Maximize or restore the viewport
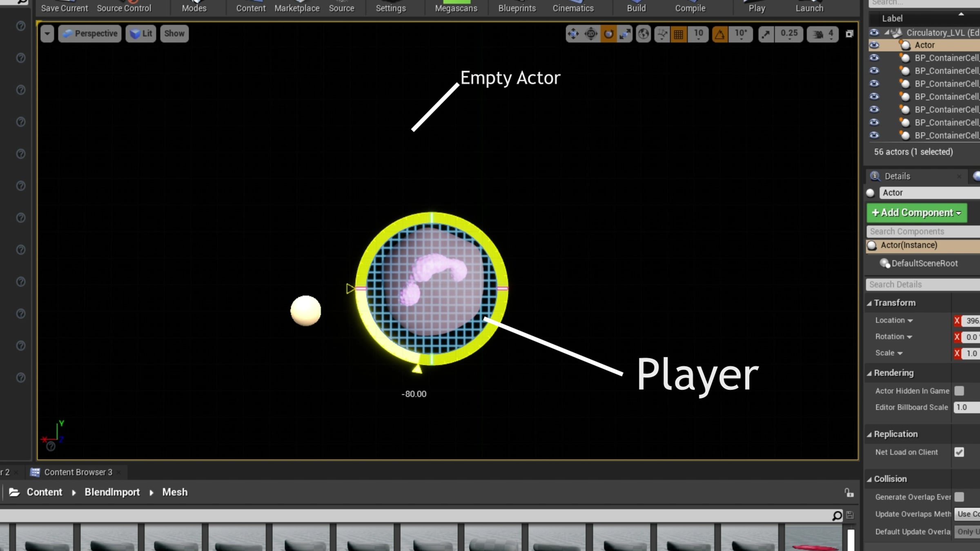Image resolution: width=980 pixels, height=551 pixels. [849, 34]
